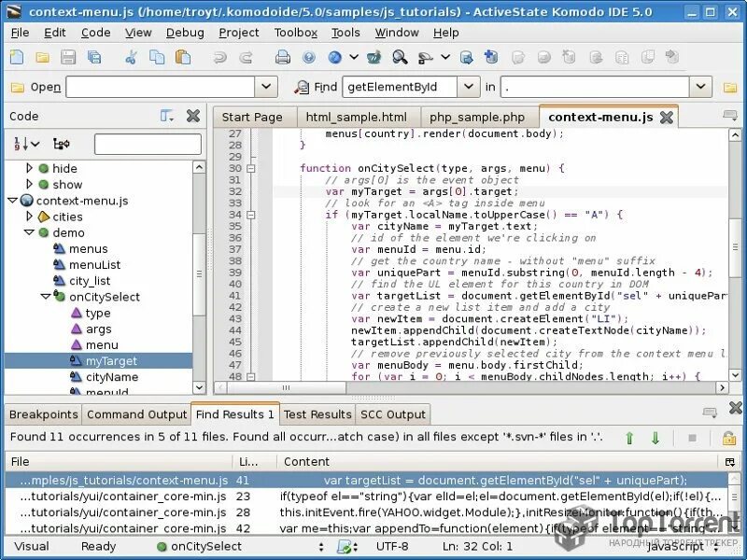Open the Debug menu
The image size is (747, 560).
[x=185, y=33]
